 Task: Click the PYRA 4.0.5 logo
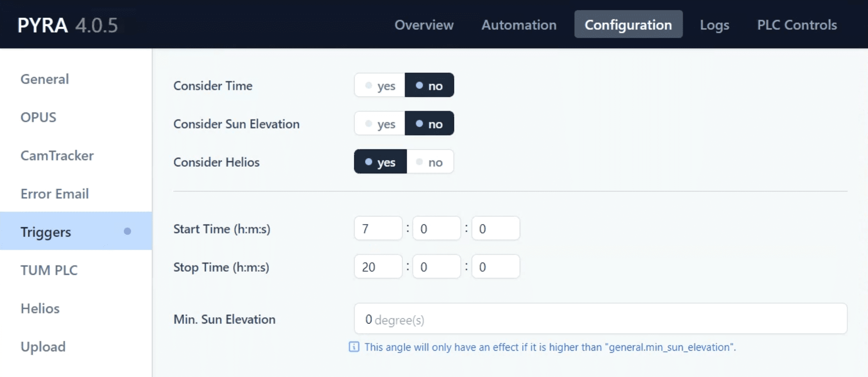click(x=67, y=25)
